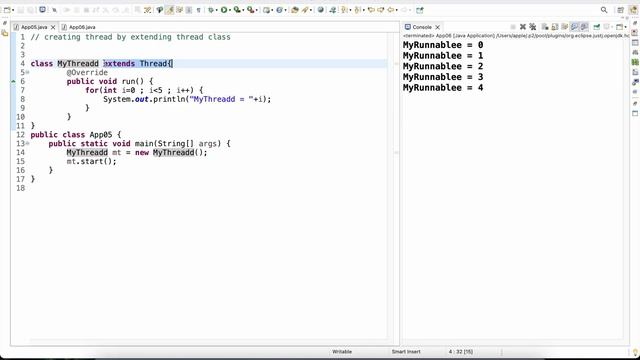
Task: Click the External Tools run icon
Action: (x=250, y=10)
